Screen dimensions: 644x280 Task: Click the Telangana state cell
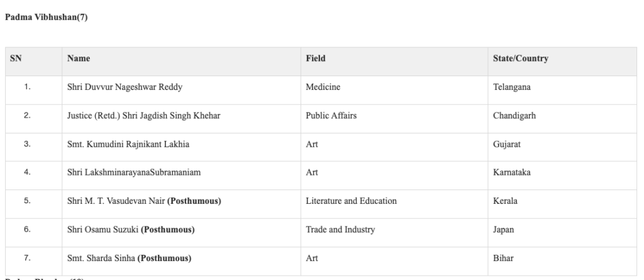(512, 87)
